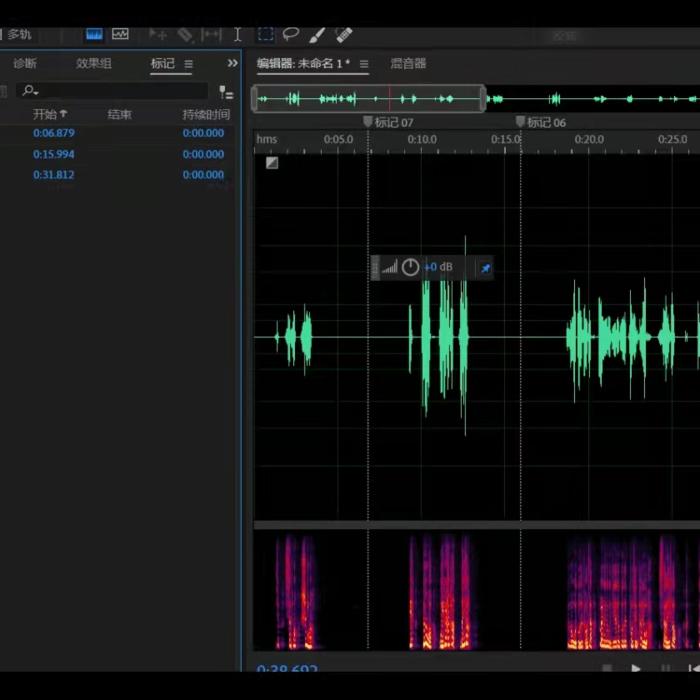The image size is (700, 700).
Task: Select the Razor tool
Action: point(185,34)
